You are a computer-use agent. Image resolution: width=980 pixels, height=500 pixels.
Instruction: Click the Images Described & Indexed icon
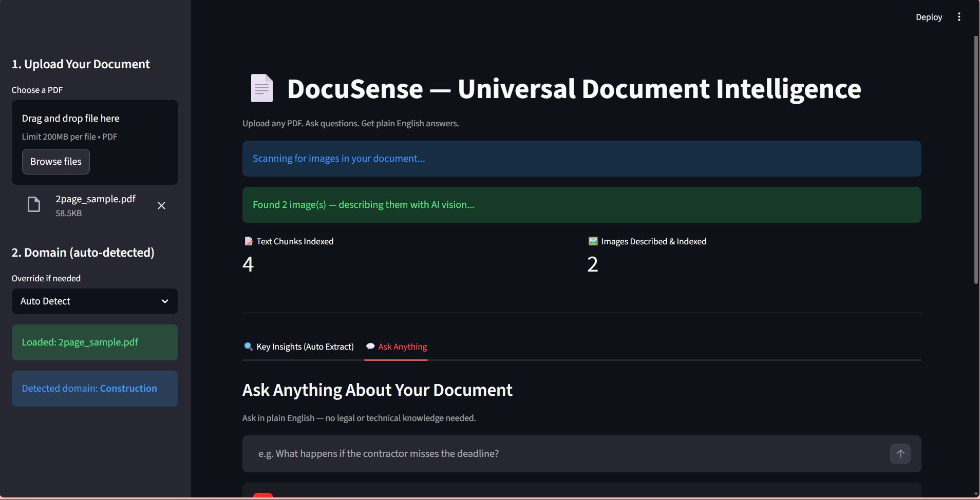(x=592, y=241)
